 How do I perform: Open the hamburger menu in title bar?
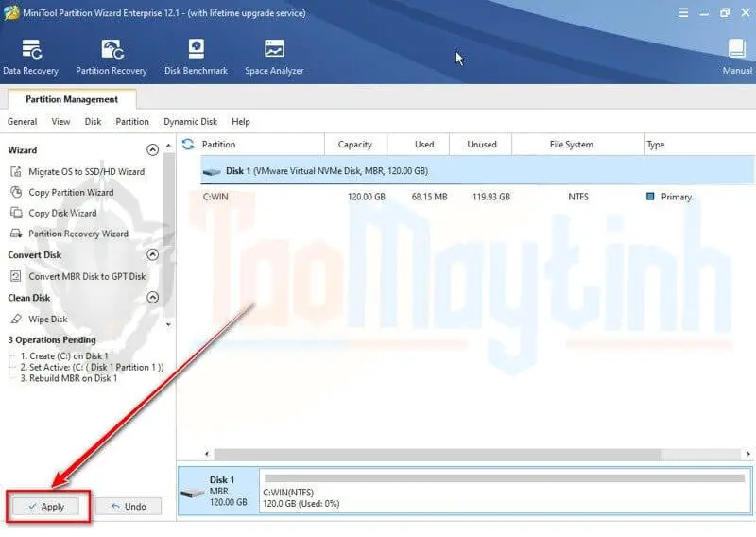(682, 12)
